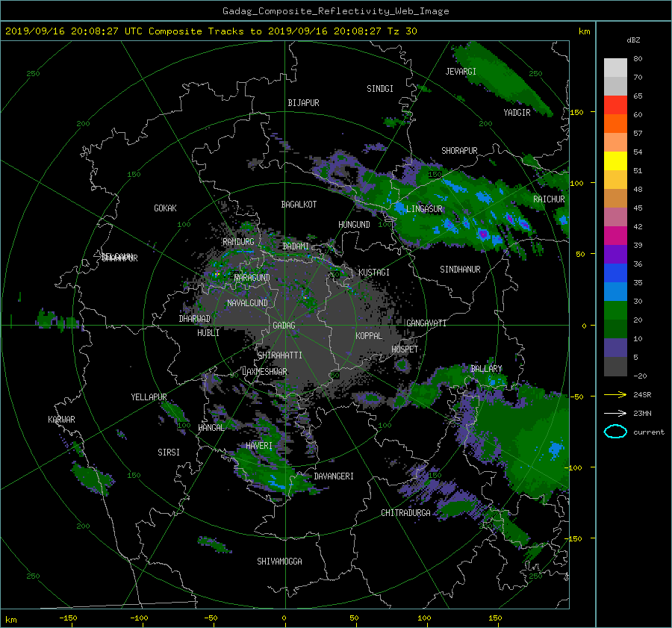Viewport: 672px width, 628px height.
Task: Click the yellow 24SR arrow legend icon
Action: (x=615, y=394)
